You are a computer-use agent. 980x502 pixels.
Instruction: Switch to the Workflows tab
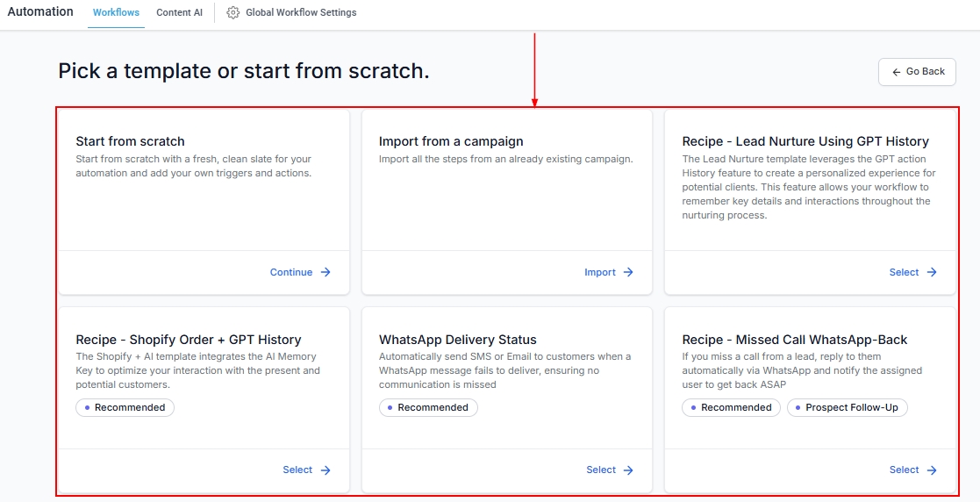pyautogui.click(x=116, y=13)
